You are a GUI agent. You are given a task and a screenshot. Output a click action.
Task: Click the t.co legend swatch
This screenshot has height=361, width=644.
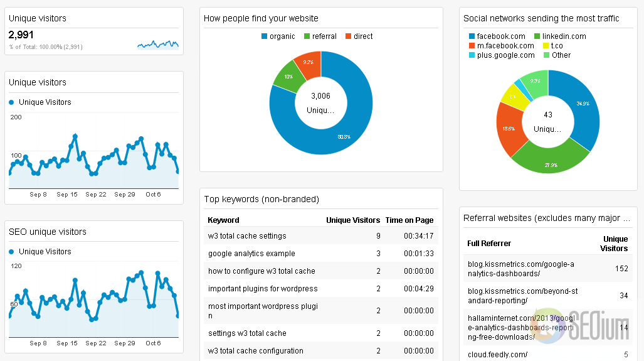[546, 46]
